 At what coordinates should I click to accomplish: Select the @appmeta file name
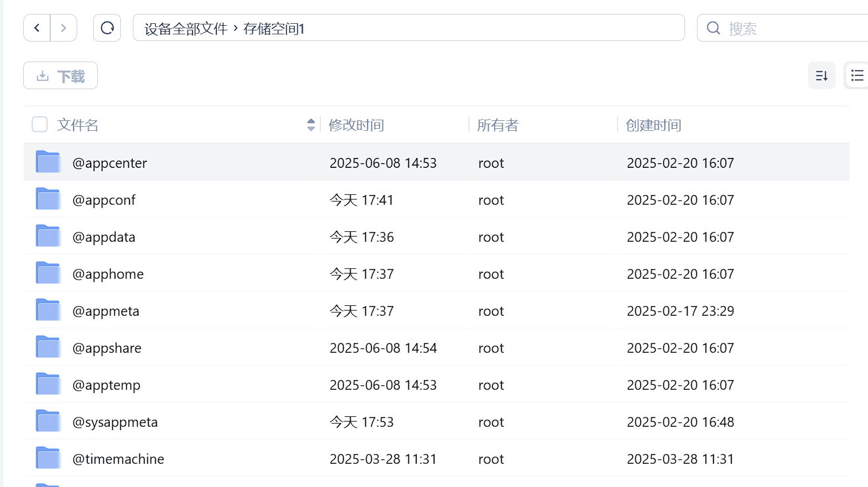tap(106, 311)
